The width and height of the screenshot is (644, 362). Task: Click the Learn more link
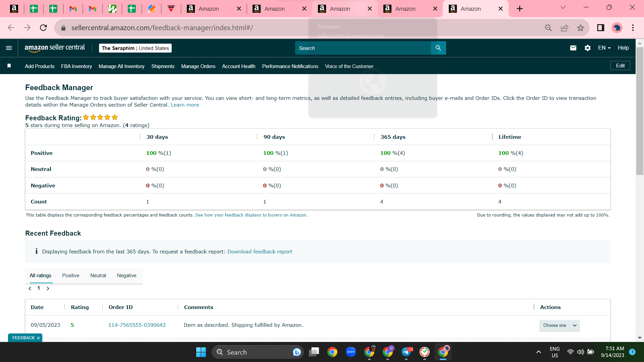tap(185, 105)
